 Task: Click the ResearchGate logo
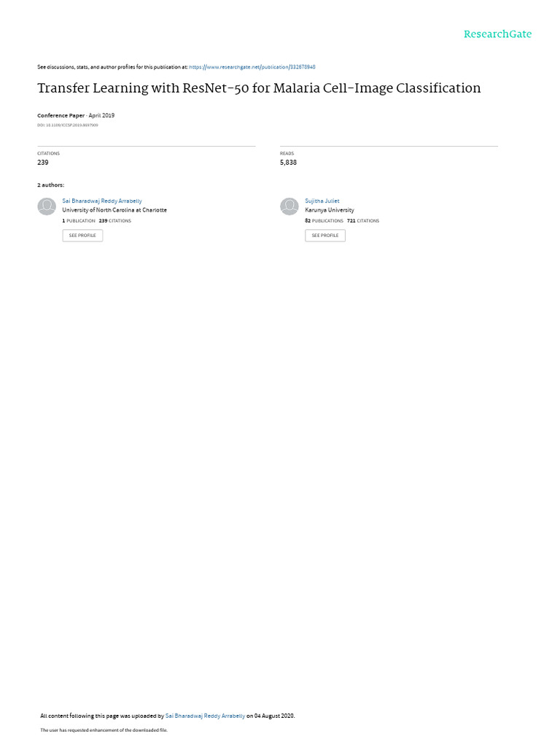497,34
